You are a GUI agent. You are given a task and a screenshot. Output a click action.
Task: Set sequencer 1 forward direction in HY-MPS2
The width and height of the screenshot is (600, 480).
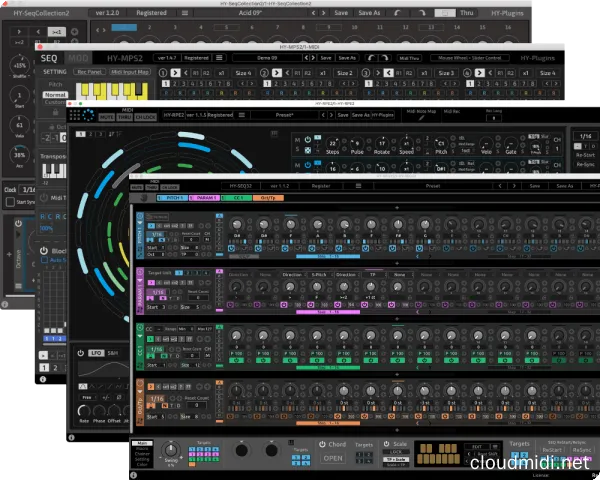[175, 73]
